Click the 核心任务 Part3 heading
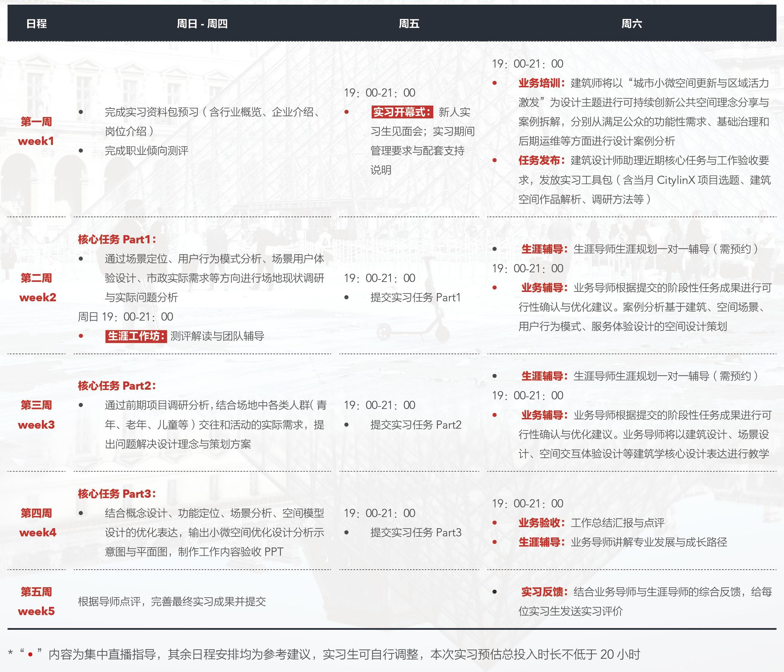This screenshot has width=784, height=672. pos(117,493)
